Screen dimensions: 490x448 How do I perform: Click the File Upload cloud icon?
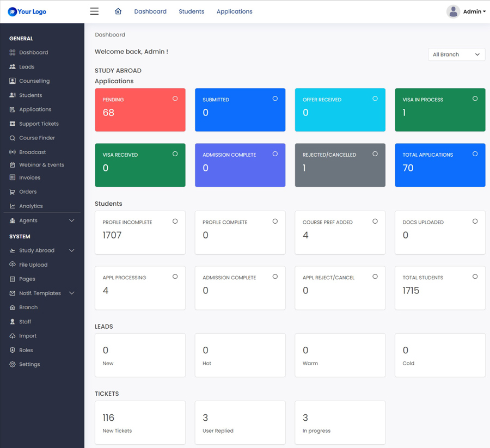tap(12, 265)
